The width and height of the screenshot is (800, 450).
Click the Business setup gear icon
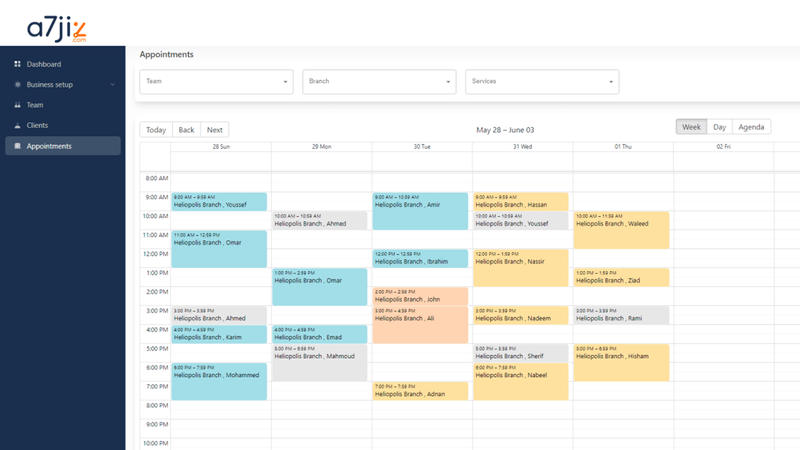click(x=17, y=85)
